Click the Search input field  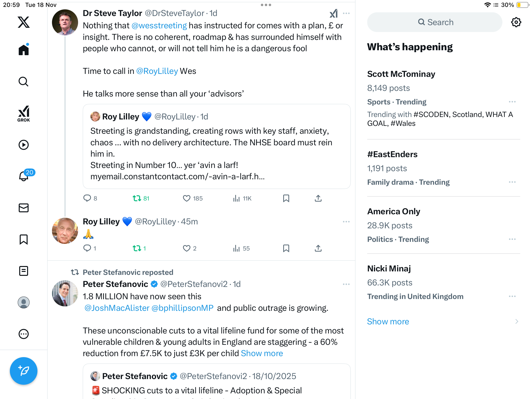click(435, 22)
